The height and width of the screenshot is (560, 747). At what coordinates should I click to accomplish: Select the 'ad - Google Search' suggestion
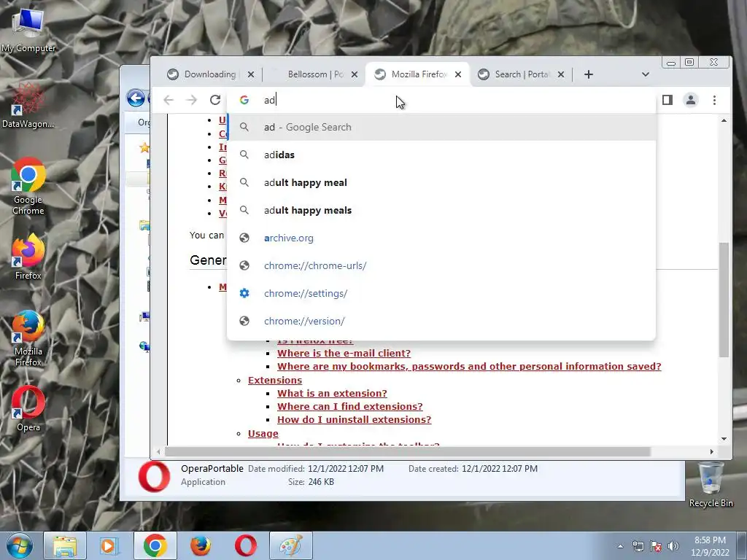[441, 127]
